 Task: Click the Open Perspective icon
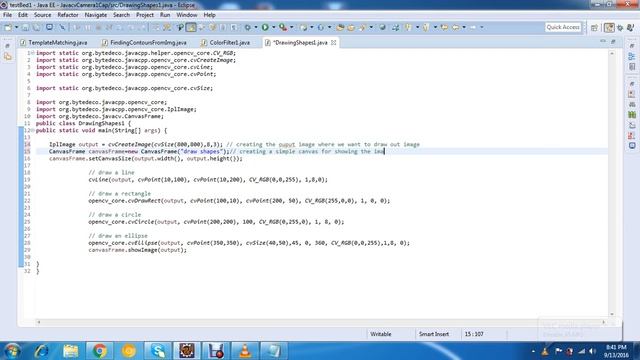(594, 27)
